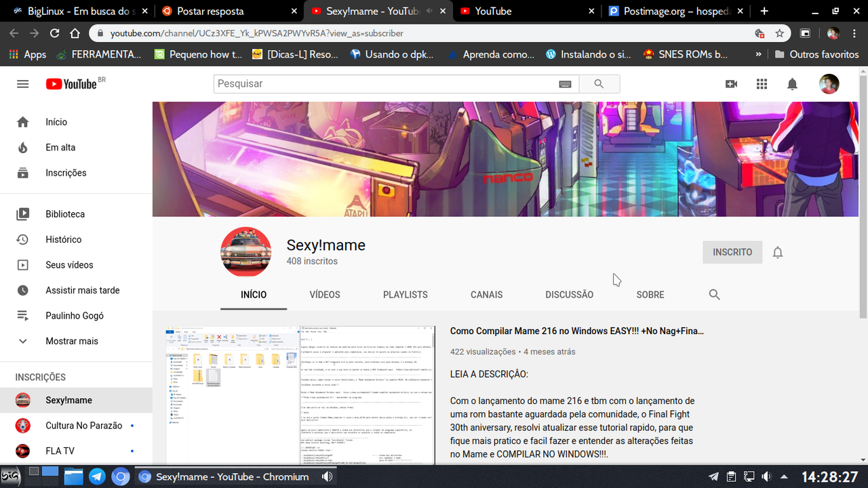This screenshot has width=868, height=488.
Task: Click the Sexy!mame channel avatar
Action: pos(246,252)
